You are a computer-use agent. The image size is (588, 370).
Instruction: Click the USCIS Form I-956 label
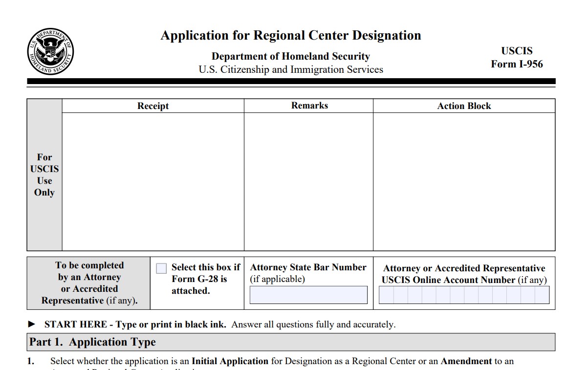[x=517, y=58]
